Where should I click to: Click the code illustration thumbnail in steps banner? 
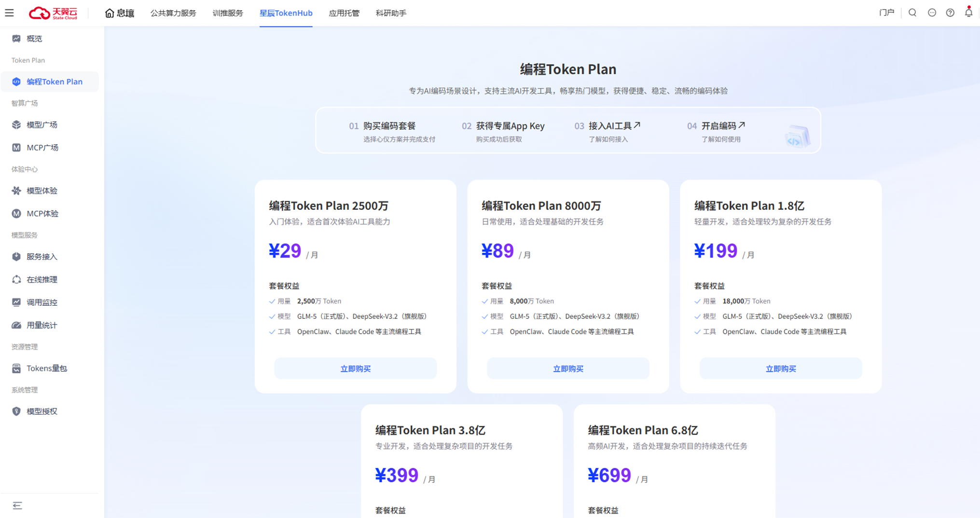click(x=797, y=136)
